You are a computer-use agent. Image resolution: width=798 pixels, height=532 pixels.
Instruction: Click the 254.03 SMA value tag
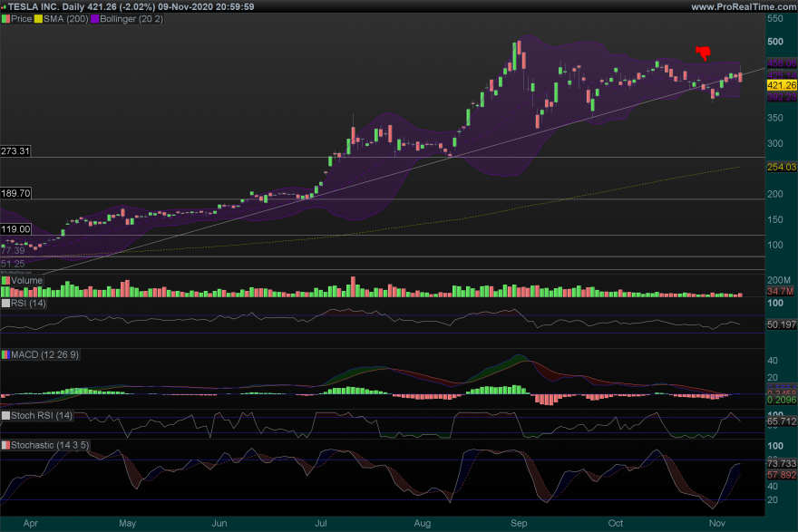coord(782,167)
